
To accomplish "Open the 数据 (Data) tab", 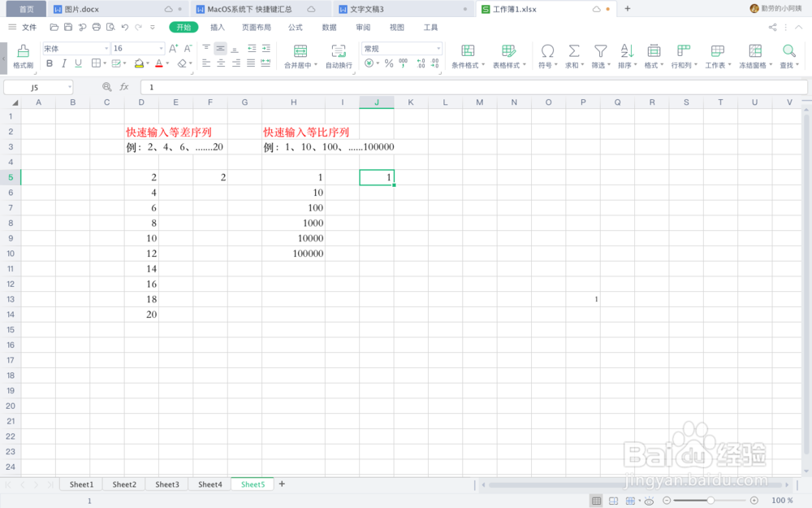I will pyautogui.click(x=330, y=28).
